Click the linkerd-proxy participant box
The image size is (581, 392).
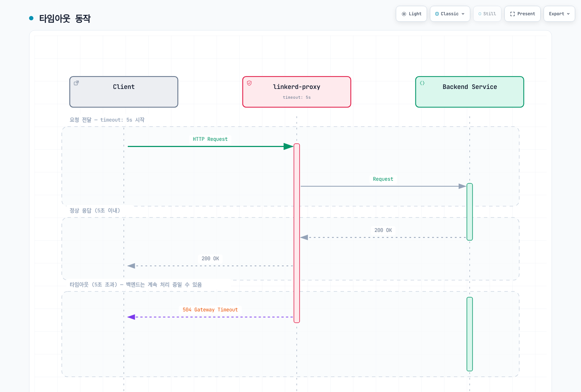tap(297, 92)
